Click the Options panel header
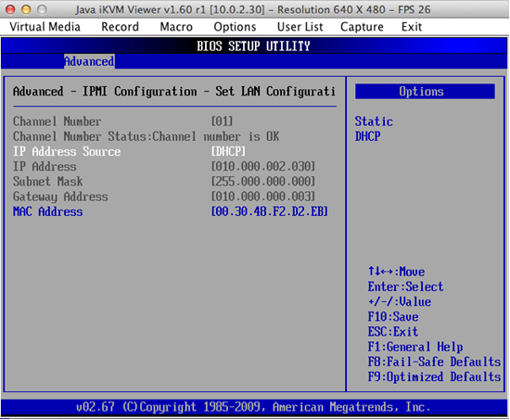Image resolution: width=510 pixels, height=420 pixels. click(425, 92)
